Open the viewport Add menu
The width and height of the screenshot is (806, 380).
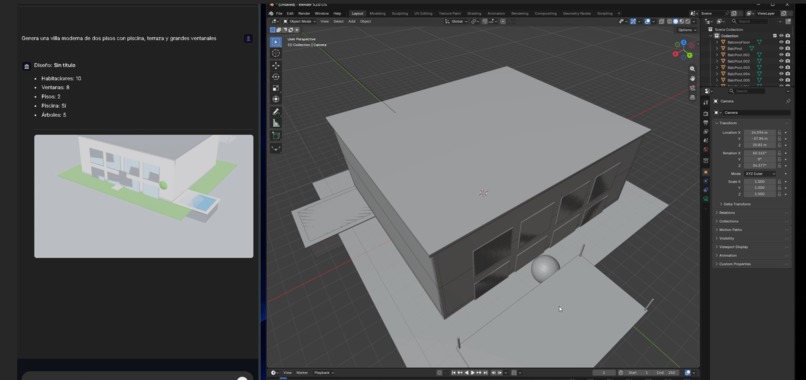[352, 22]
